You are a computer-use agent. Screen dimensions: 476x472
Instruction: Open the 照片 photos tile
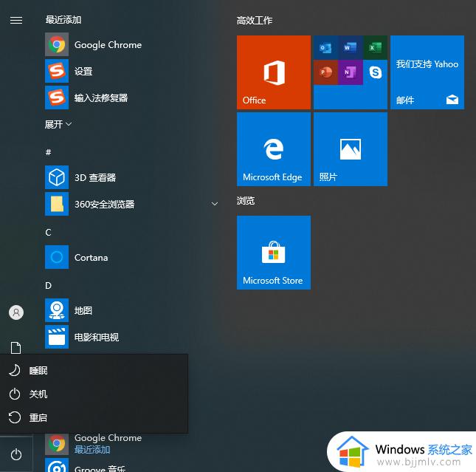point(351,149)
